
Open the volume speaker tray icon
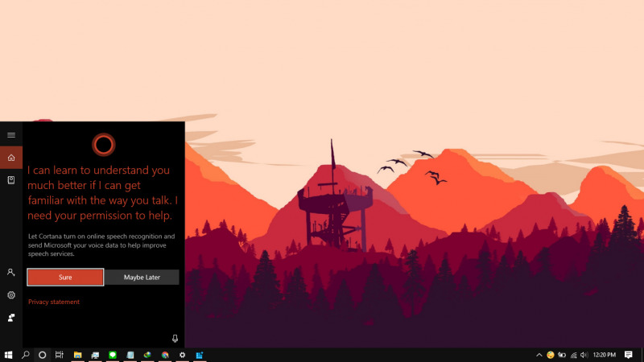[x=584, y=355]
